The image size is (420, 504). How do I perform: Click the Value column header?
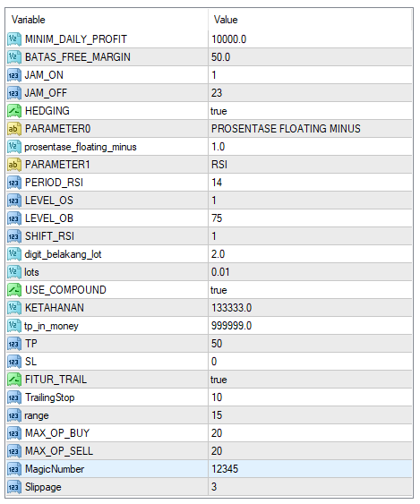click(x=310, y=20)
